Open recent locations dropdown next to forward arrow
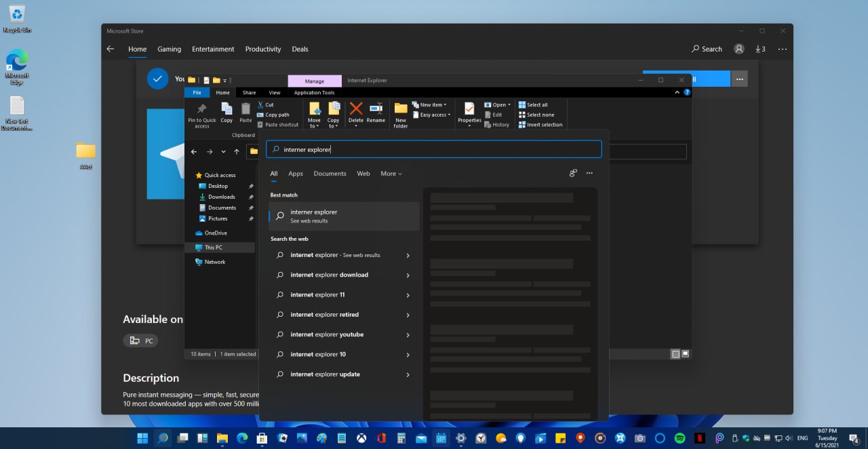Image resolution: width=868 pixels, height=449 pixels. 223,152
